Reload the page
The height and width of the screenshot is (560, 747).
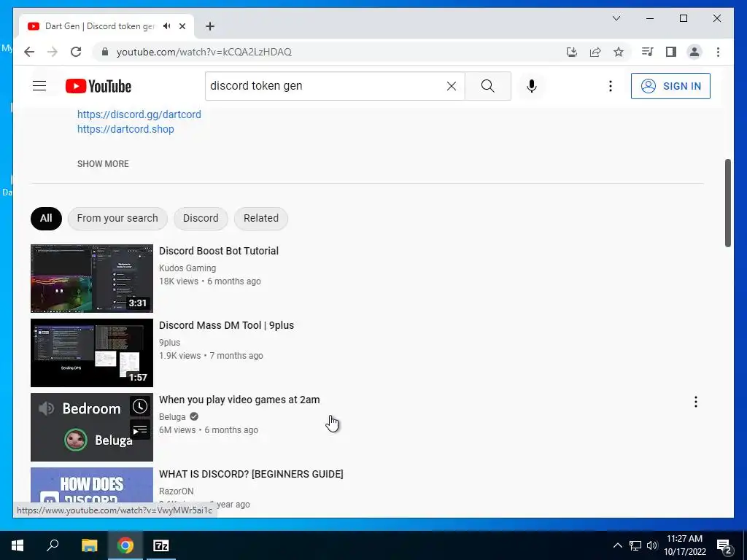point(76,52)
